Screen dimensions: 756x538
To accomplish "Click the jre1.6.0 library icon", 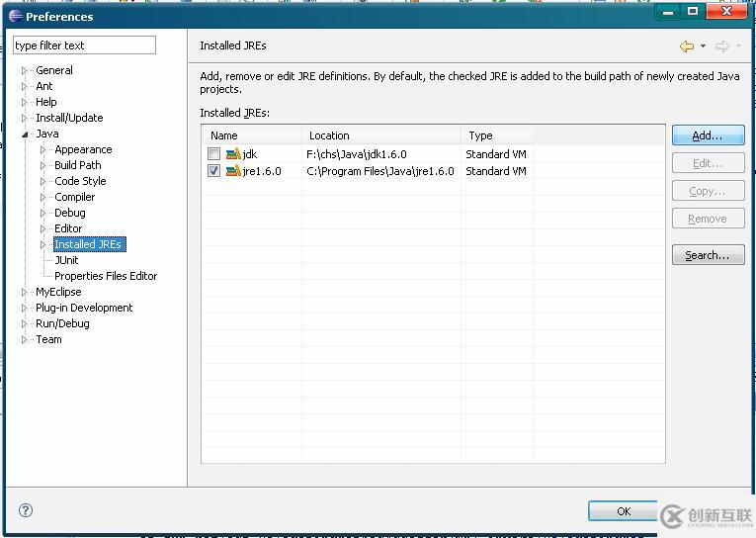I will coord(233,171).
